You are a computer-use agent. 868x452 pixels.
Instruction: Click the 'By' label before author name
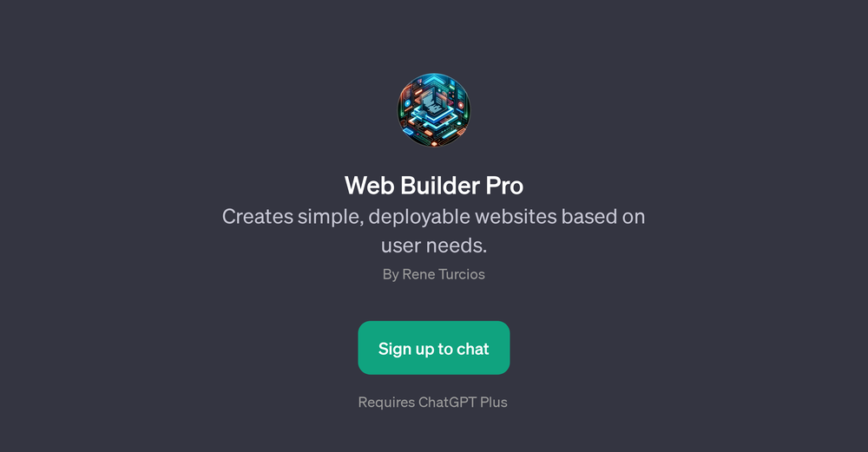click(391, 275)
